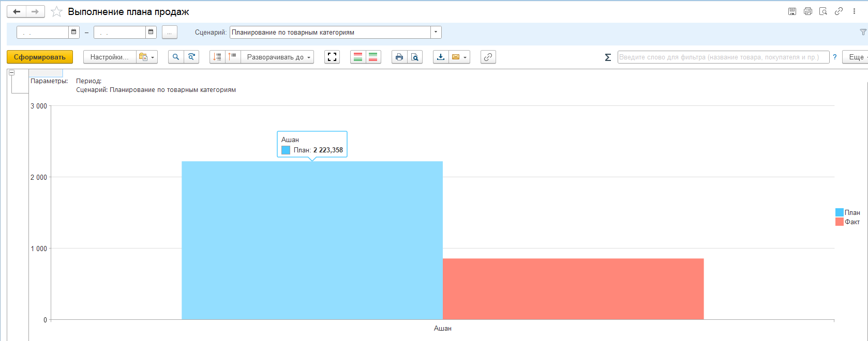Open the Сценарий dropdown list
Image resolution: width=868 pixels, height=341 pixels.
[x=436, y=32]
